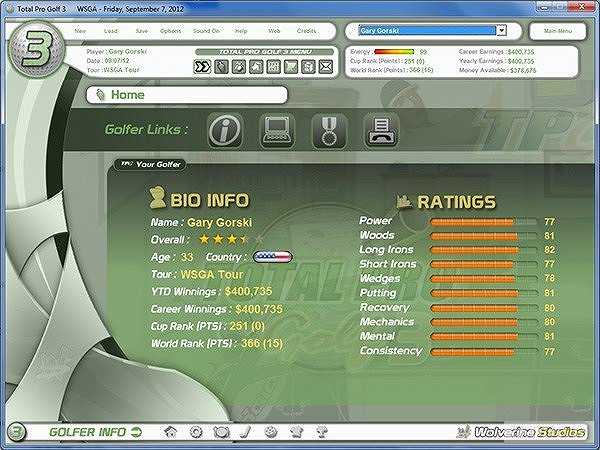
Task: Click the Golfer Info label
Action: click(87, 432)
